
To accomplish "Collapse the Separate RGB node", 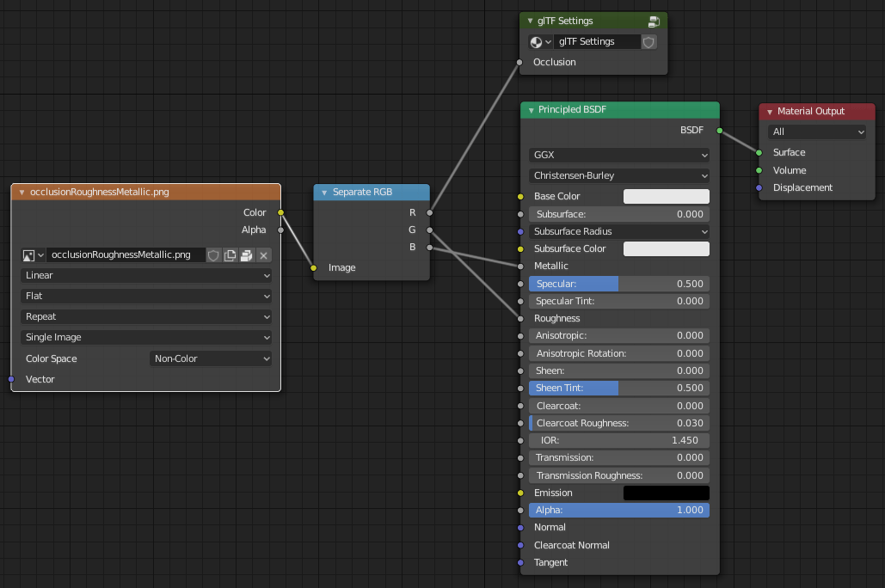I will tap(323, 192).
